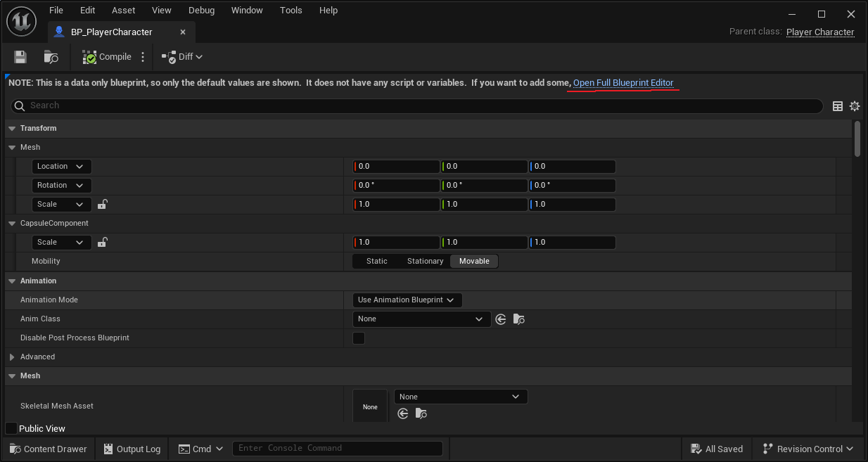Use selected asset arrow for Skeletal Mesh
The image size is (868, 462).
click(x=403, y=414)
